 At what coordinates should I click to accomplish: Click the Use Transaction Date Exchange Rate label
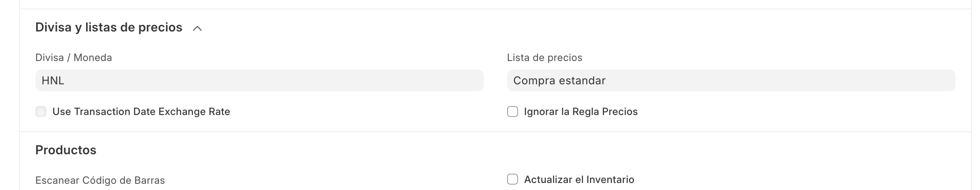point(141,112)
